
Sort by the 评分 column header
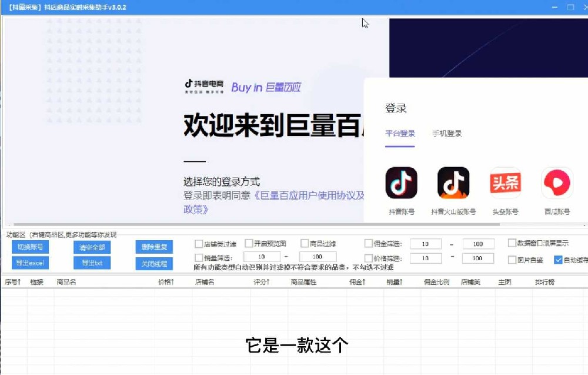coord(262,282)
